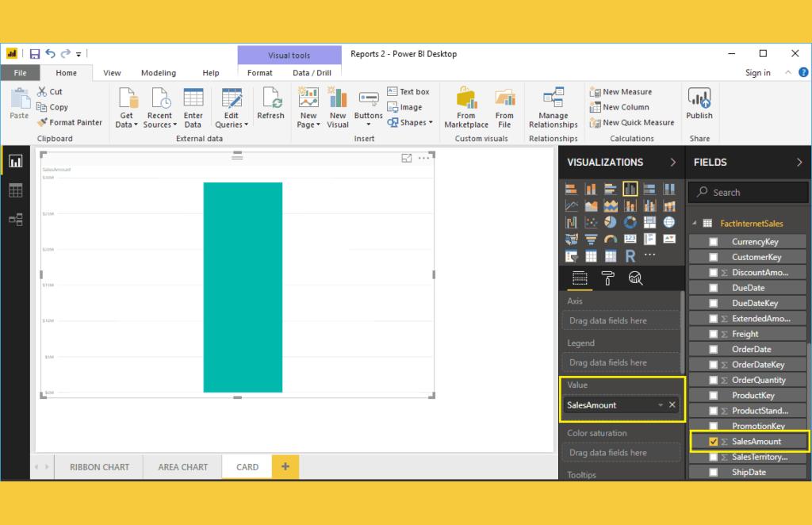Image resolution: width=812 pixels, height=525 pixels.
Task: Select the scatter chart visualization
Action: tap(591, 223)
